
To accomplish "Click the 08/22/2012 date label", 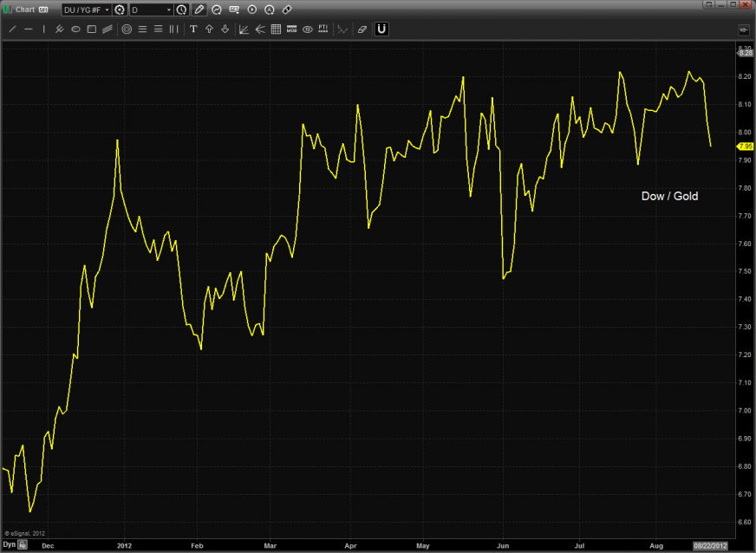I will (x=710, y=546).
